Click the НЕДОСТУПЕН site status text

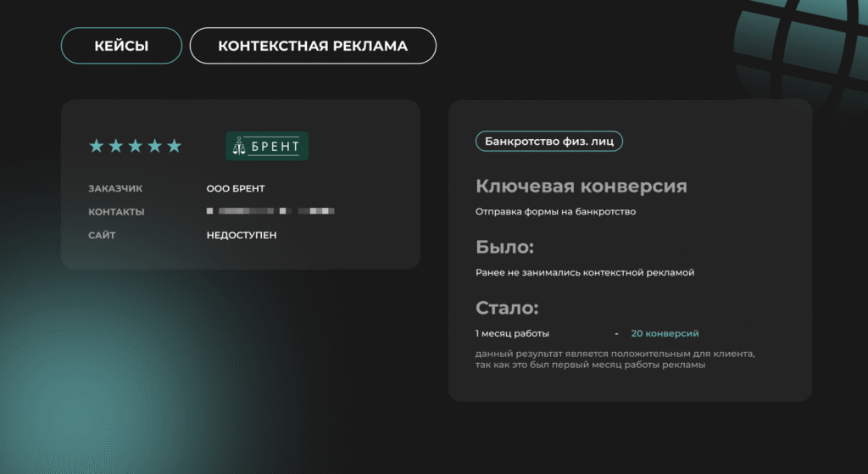(x=242, y=235)
